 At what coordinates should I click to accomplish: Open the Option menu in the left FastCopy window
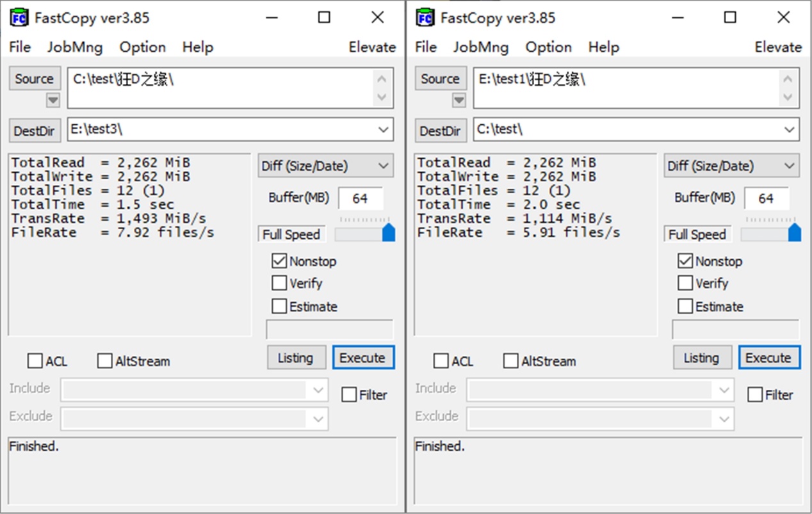coord(143,47)
